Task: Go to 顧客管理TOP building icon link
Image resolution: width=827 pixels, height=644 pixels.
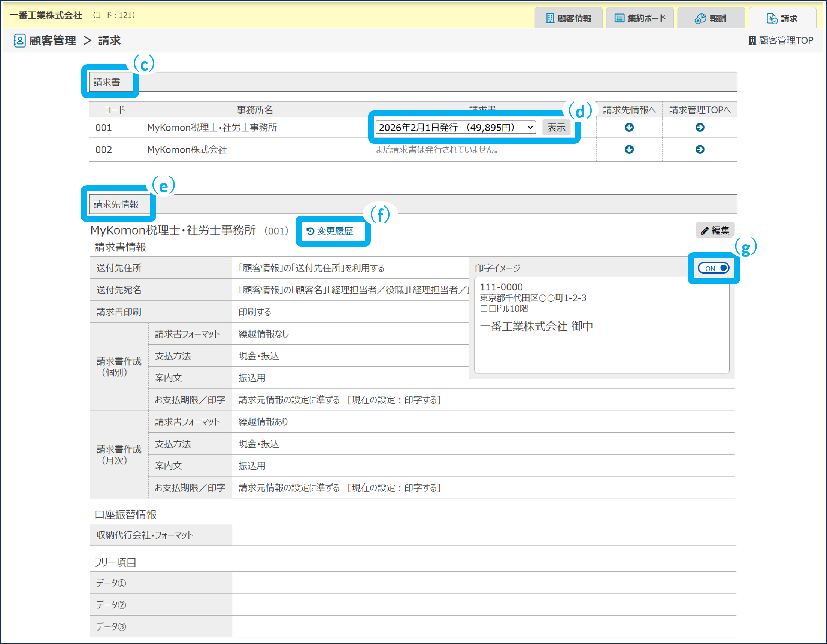Action: (781, 40)
